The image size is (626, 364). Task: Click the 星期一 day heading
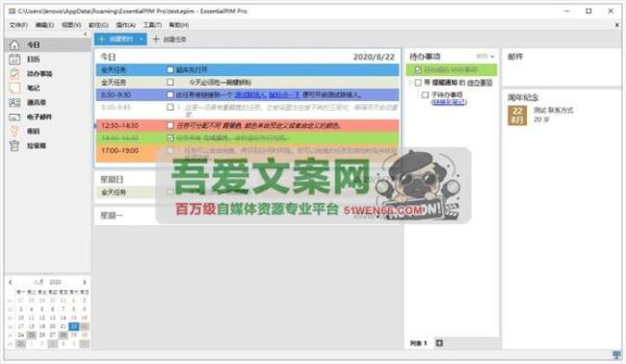pyautogui.click(x=112, y=216)
